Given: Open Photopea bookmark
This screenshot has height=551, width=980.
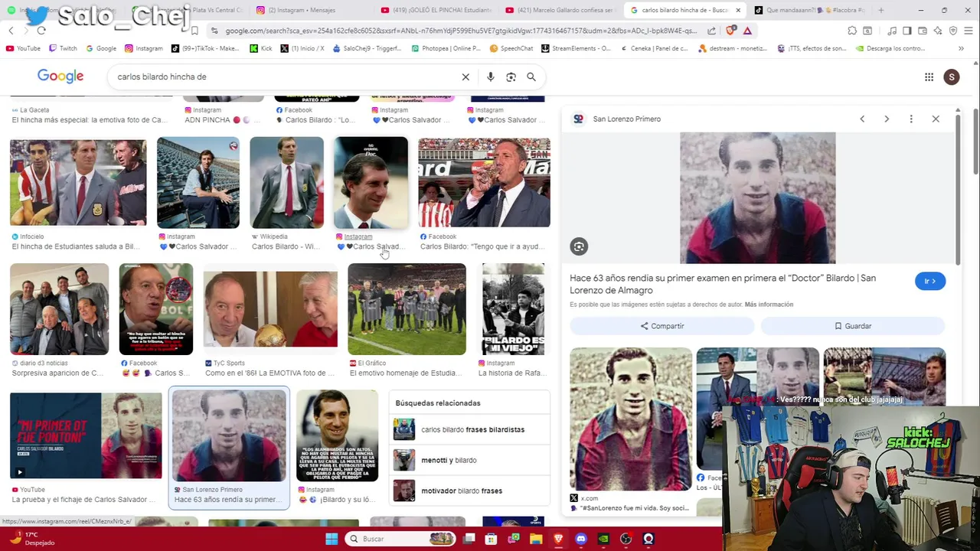Looking at the screenshot, I should [446, 48].
